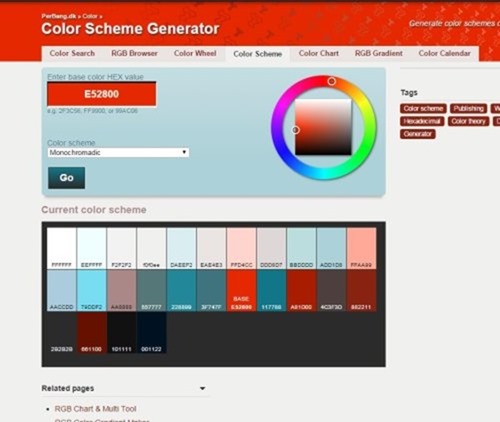Follow the PerBang.dk breadcrumb link
This screenshot has width=500, height=422.
[59, 16]
